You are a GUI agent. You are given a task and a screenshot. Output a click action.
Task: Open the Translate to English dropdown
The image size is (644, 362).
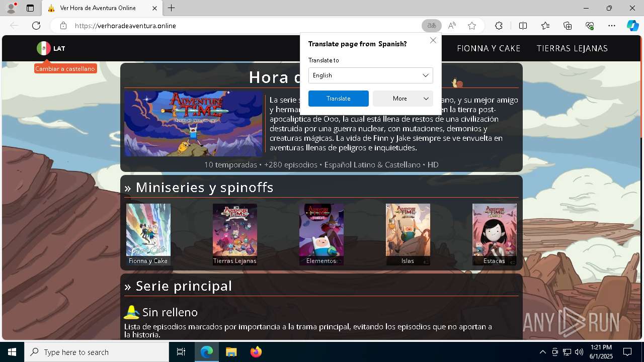[371, 75]
